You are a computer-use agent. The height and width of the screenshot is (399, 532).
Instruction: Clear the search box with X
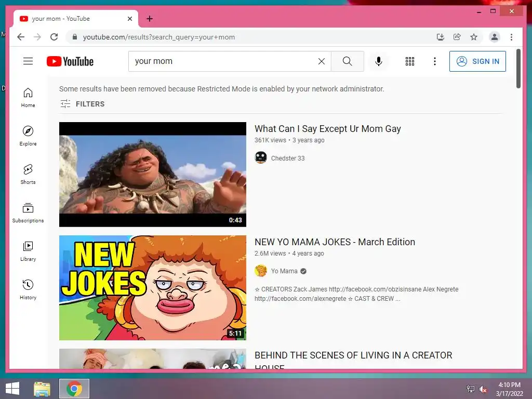click(x=321, y=61)
